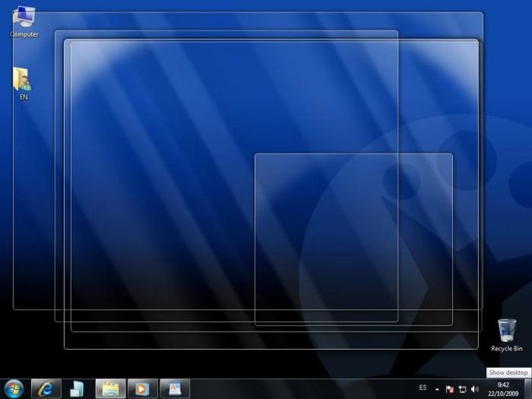Screen dimensions: 532x399
Task: Launch Internet Explorer from the taskbar
Action: 46,389
